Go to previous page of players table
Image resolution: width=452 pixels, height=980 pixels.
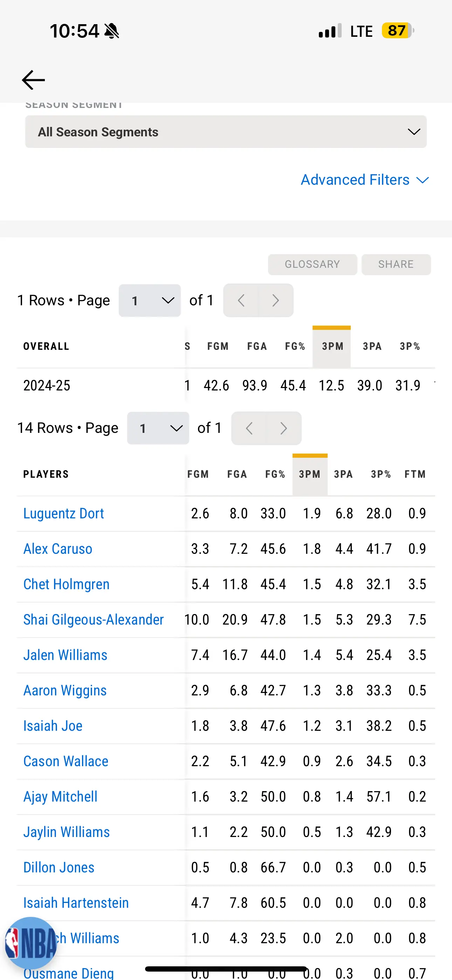coord(249,428)
